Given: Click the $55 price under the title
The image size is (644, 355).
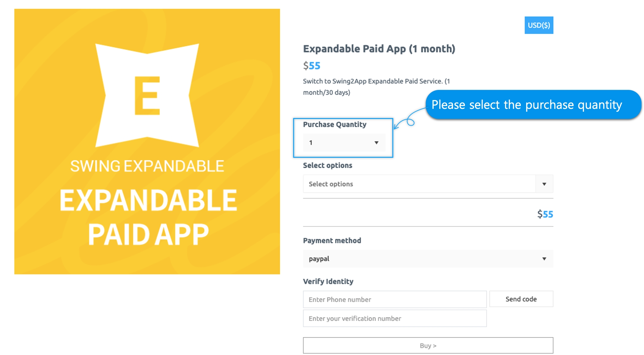Looking at the screenshot, I should point(312,66).
